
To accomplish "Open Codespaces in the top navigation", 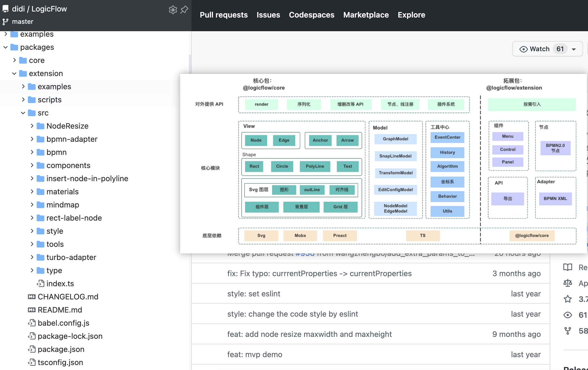I will [312, 15].
